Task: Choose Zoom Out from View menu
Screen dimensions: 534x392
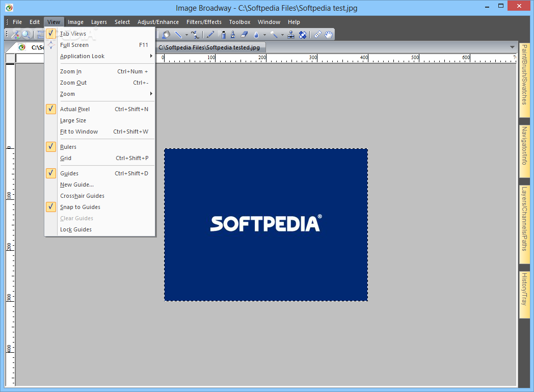Action: pyautogui.click(x=100, y=83)
